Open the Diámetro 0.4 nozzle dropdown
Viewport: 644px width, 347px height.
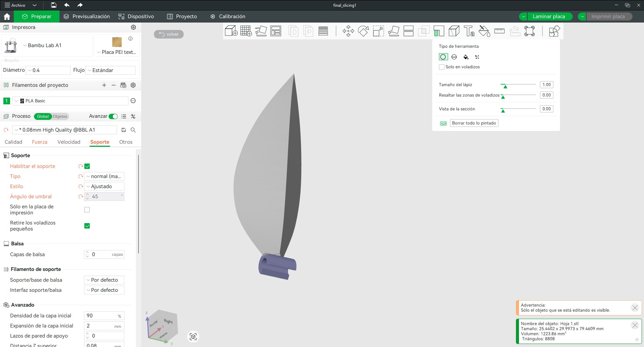pos(48,70)
